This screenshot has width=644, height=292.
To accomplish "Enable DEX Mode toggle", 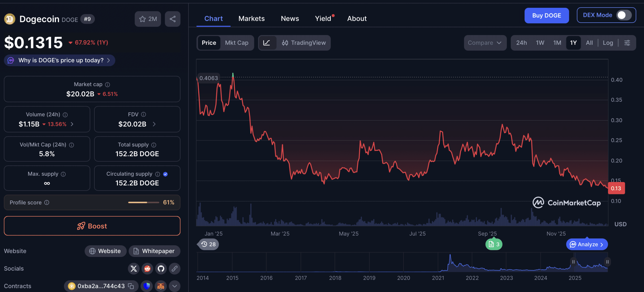I will point(622,15).
